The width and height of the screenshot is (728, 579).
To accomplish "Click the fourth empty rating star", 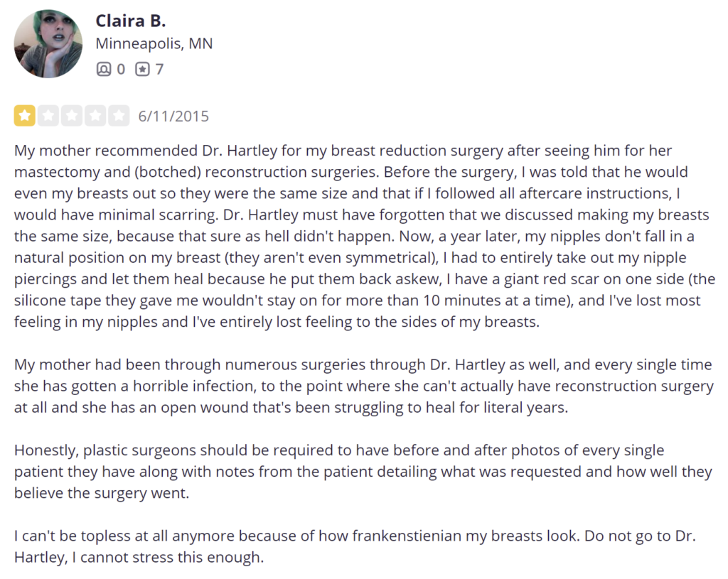I will tap(95, 116).
